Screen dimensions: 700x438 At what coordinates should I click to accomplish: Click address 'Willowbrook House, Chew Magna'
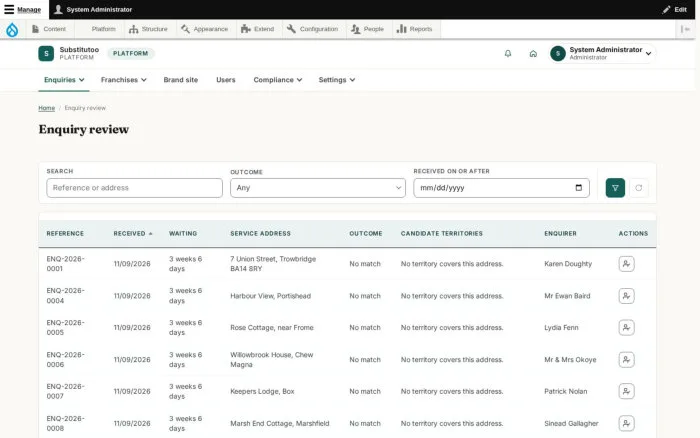[x=272, y=359]
